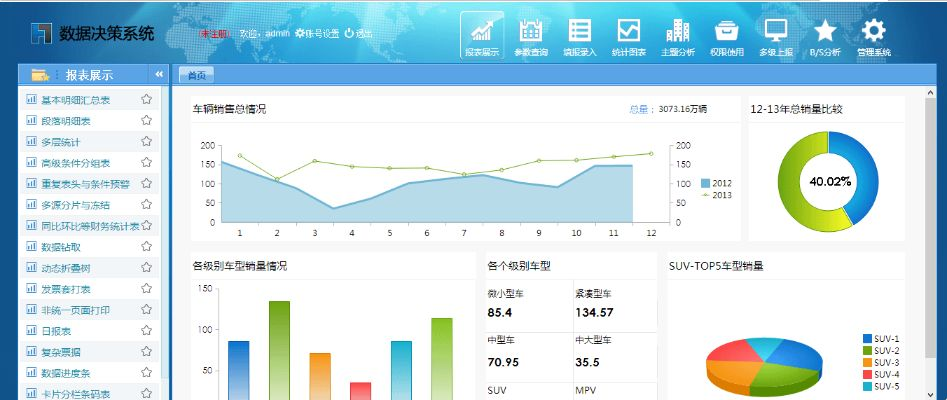Toggle favorite star for 多层统计
Viewport: 947px width, 400px height.
coord(146,142)
